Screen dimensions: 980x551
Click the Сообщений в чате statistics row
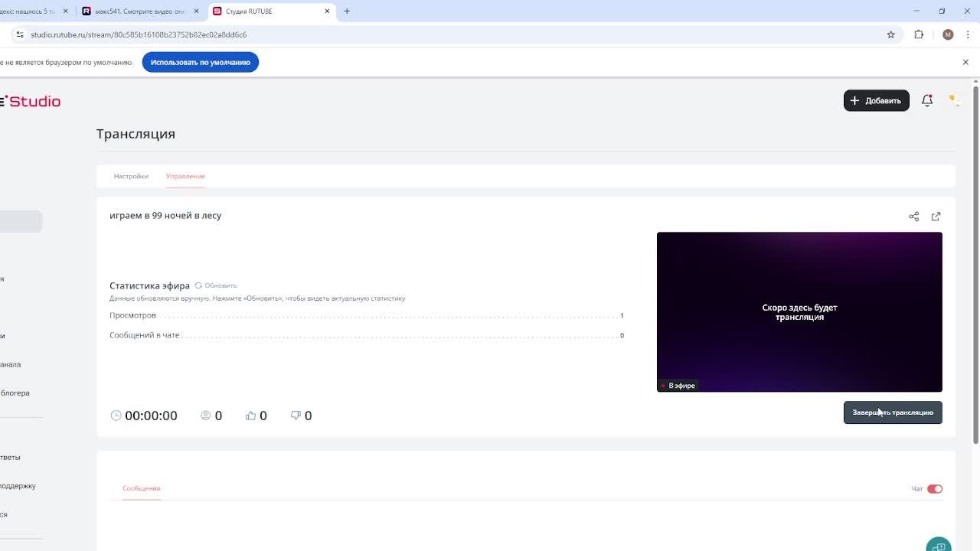tap(367, 335)
